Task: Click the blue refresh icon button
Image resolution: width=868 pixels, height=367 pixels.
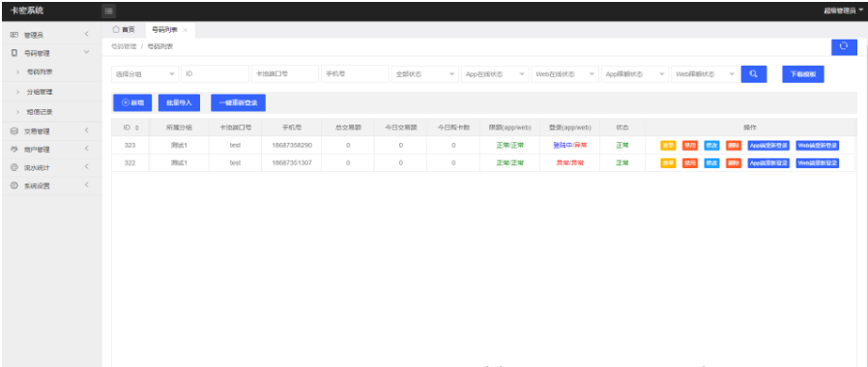Action: point(844,47)
